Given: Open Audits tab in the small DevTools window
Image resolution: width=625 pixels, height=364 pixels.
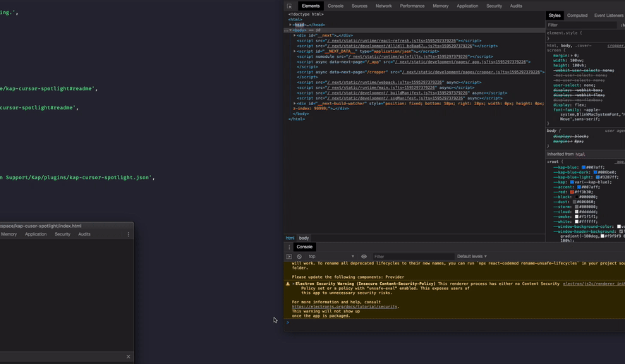Looking at the screenshot, I should pos(84,234).
